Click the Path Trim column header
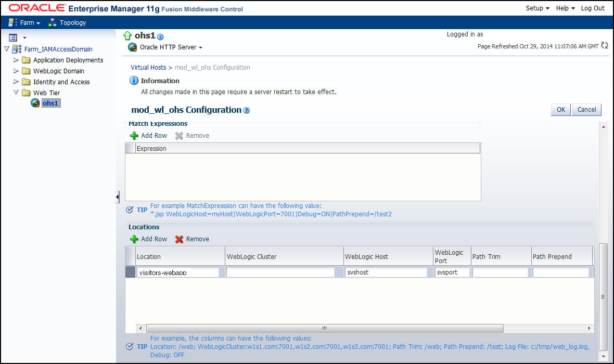The width and height of the screenshot is (614, 364). tap(501, 256)
